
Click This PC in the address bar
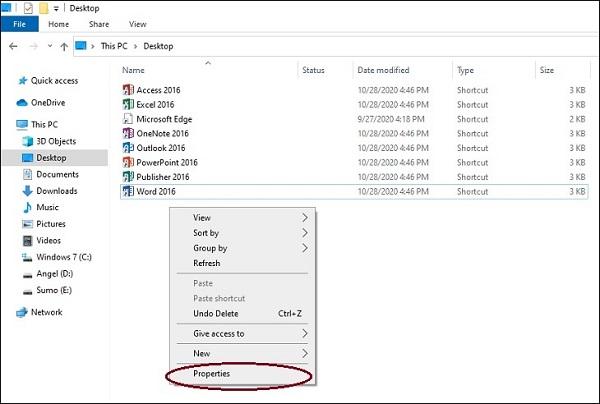coord(114,46)
